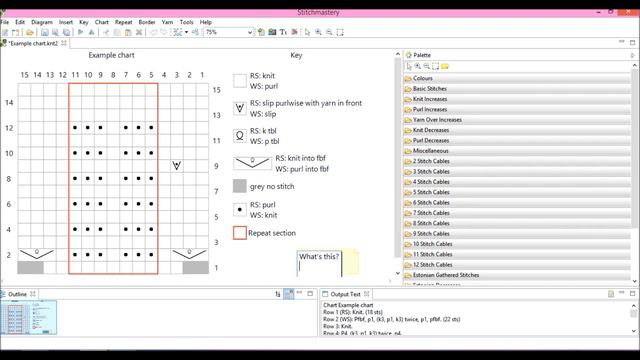This screenshot has height=360, width=640.
Task: Close the Example chart.knt2 editor tab
Action: [64, 43]
